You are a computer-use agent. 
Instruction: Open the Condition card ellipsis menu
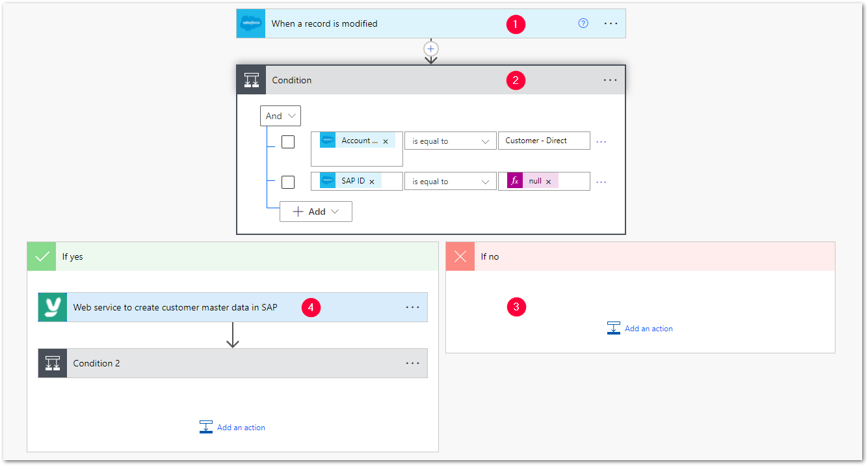click(x=610, y=80)
